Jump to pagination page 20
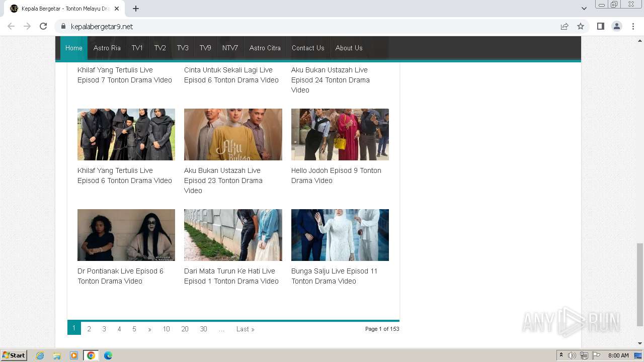The height and width of the screenshot is (362, 644). point(185,329)
